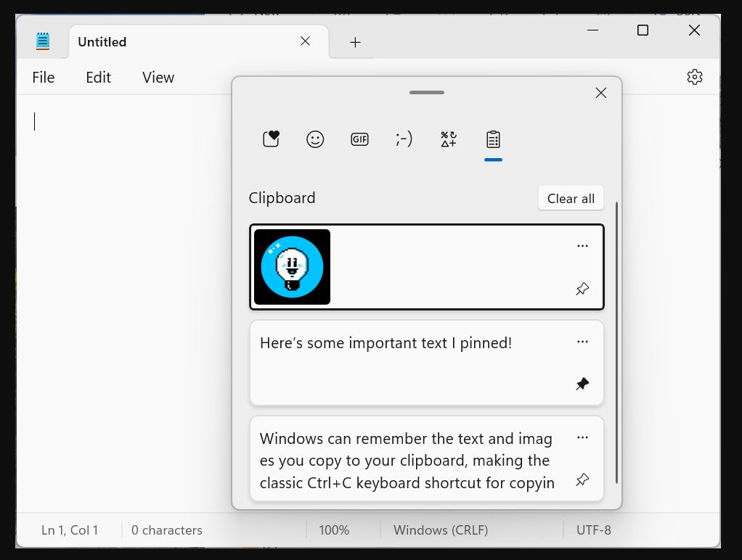Click the 0 characters status entry

[x=166, y=530]
